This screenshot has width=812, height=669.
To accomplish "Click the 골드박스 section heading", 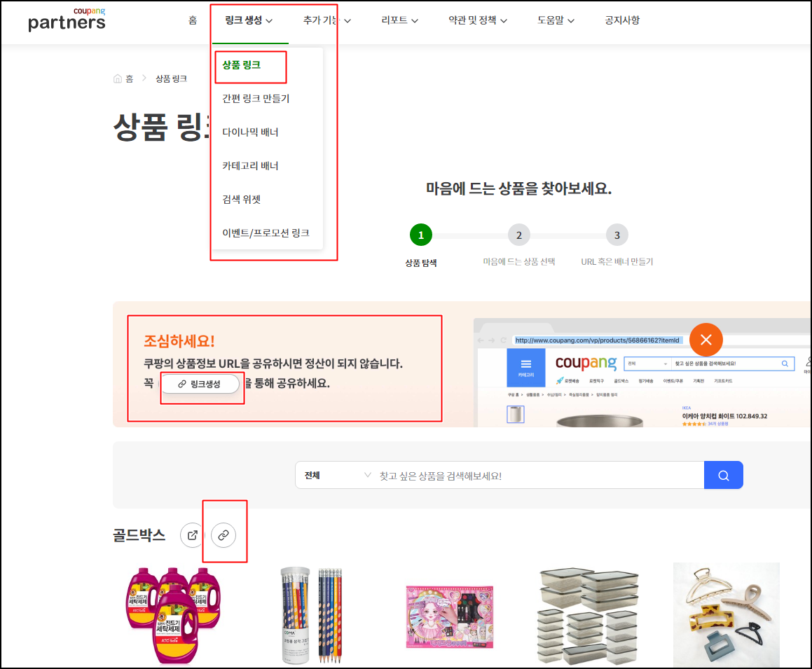I will (x=139, y=535).
